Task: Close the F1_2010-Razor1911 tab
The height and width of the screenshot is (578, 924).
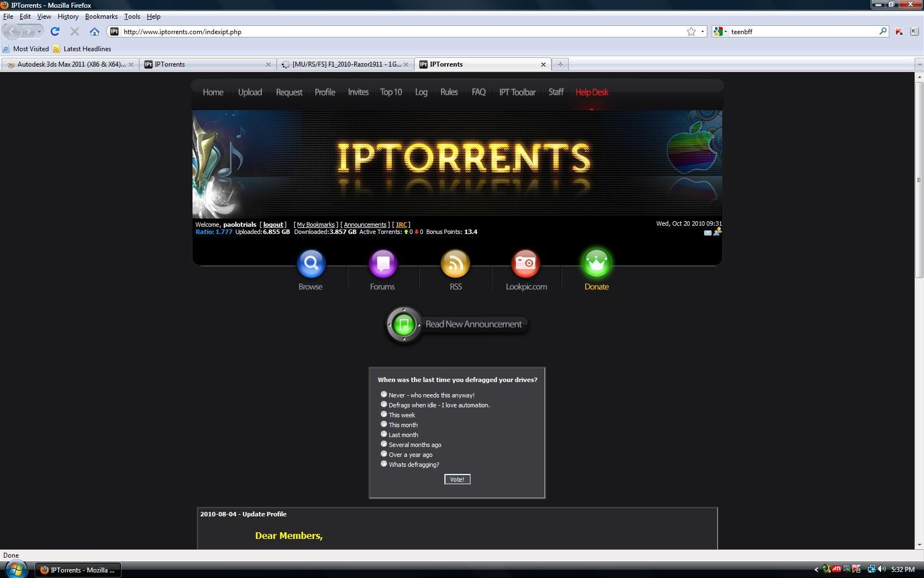Action: tap(406, 64)
